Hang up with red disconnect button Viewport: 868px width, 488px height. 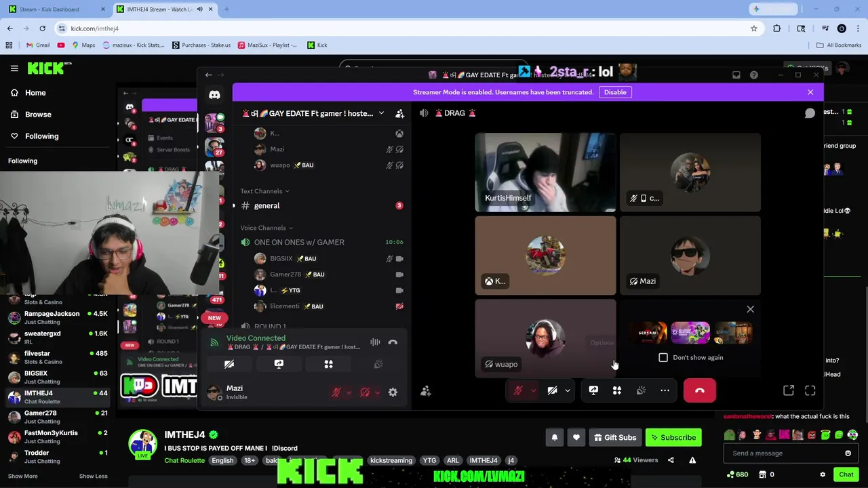click(700, 390)
